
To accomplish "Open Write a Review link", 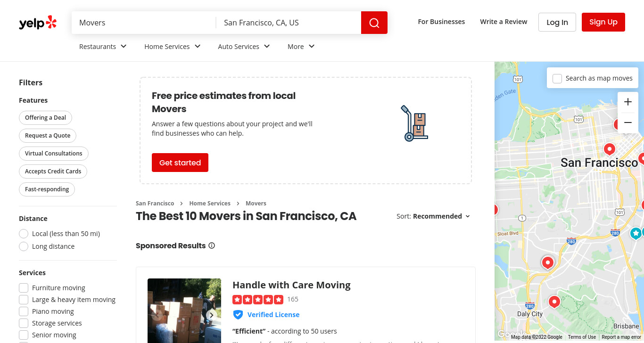I will coord(504,22).
